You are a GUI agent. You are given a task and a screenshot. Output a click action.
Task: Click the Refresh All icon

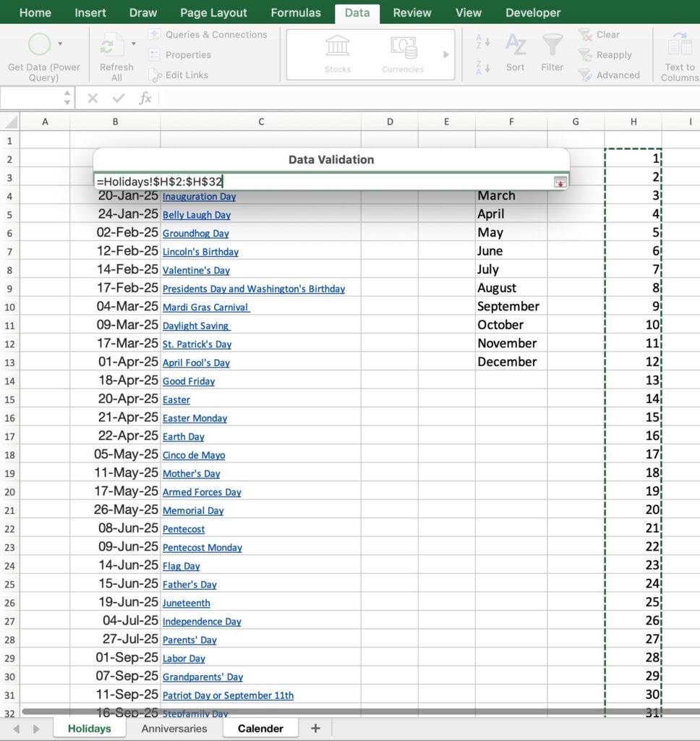click(112, 45)
